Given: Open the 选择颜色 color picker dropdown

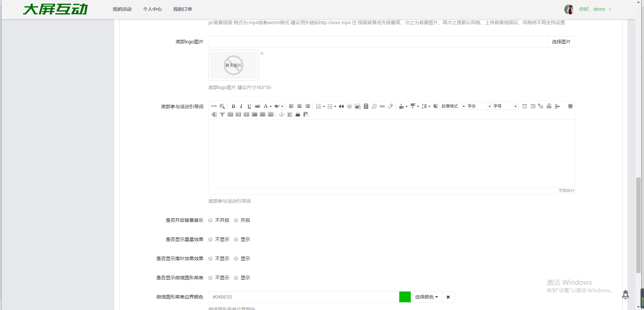Looking at the screenshot, I should coord(426,297).
